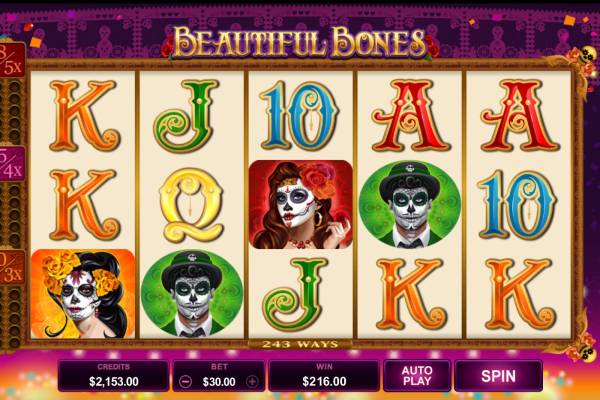Click the 5x multiplier marker on the left

pos(12,60)
